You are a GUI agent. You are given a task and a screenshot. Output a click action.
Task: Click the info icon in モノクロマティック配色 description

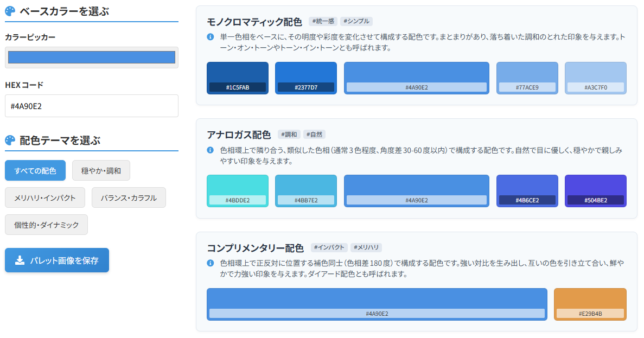click(x=211, y=37)
